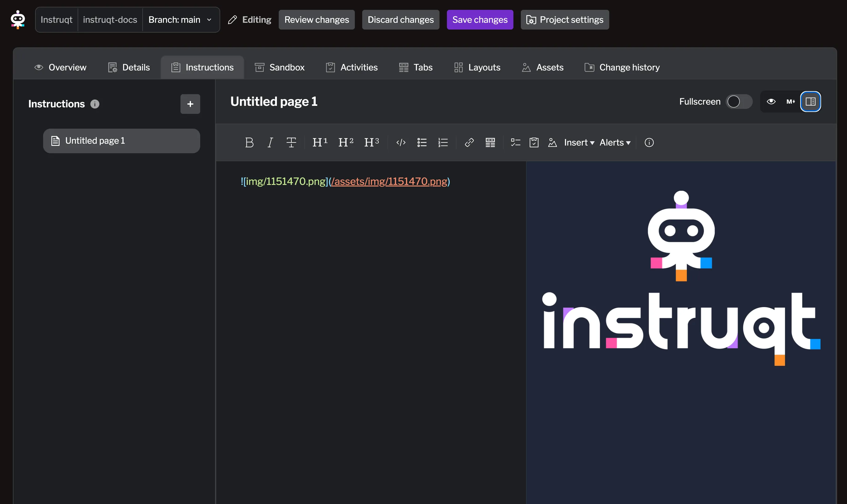Apply Heading 1 formatting
This screenshot has height=504, width=847.
pyautogui.click(x=319, y=142)
